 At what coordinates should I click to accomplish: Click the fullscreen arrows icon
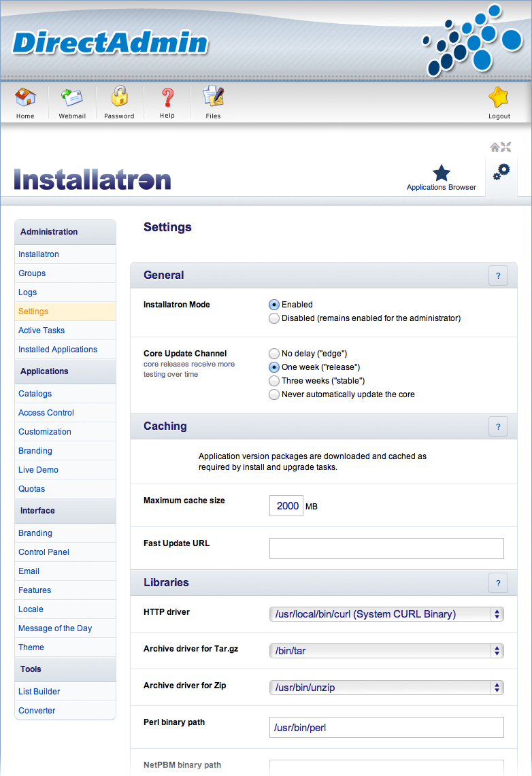point(505,147)
